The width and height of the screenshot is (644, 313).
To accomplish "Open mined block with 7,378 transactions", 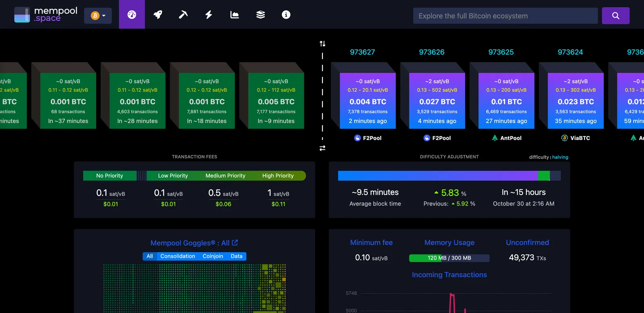I will 367,101.
